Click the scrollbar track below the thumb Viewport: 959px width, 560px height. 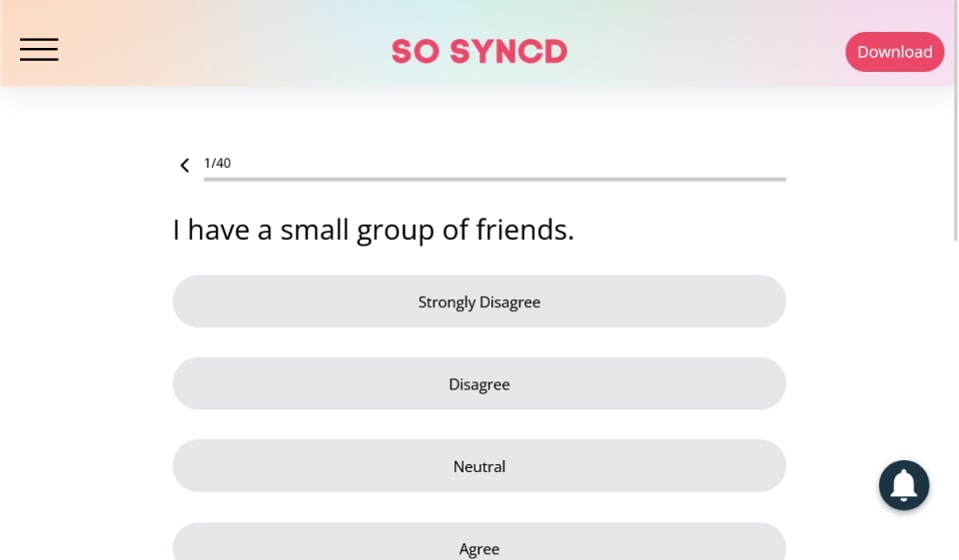click(x=956, y=399)
